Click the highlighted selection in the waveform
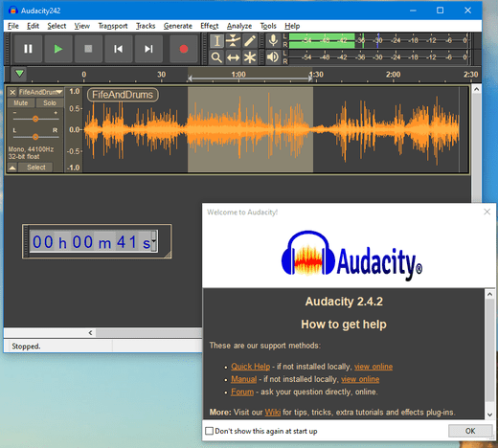This screenshot has height=448, width=498. pyautogui.click(x=250, y=129)
